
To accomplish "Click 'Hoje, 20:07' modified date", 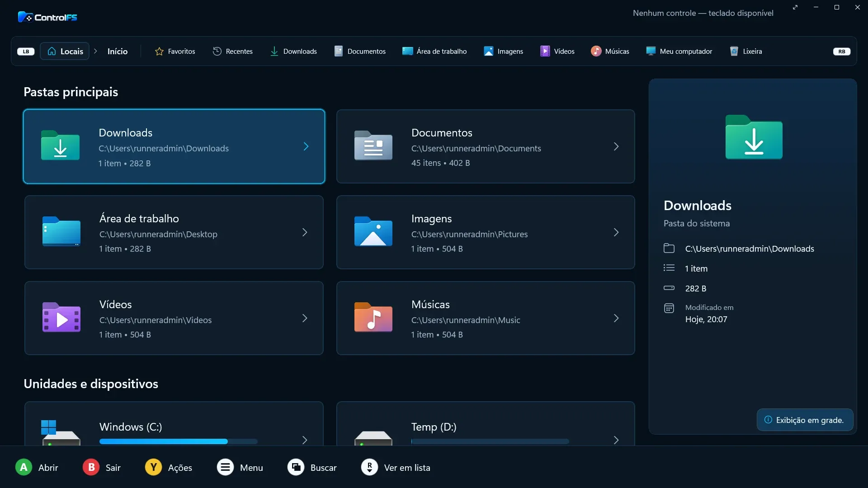I will click(x=706, y=319).
